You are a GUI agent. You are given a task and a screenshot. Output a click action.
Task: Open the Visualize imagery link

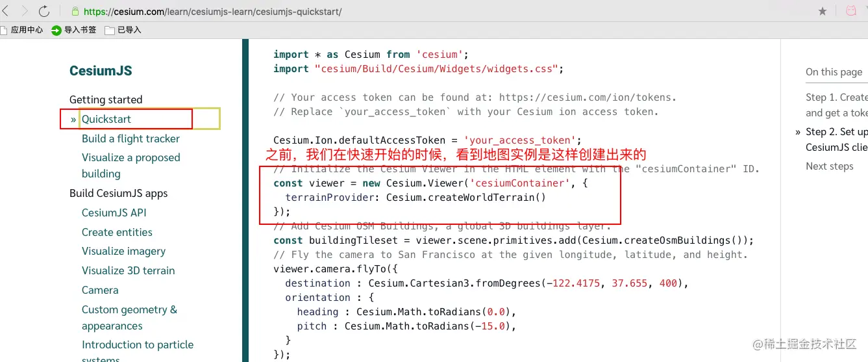click(x=123, y=251)
